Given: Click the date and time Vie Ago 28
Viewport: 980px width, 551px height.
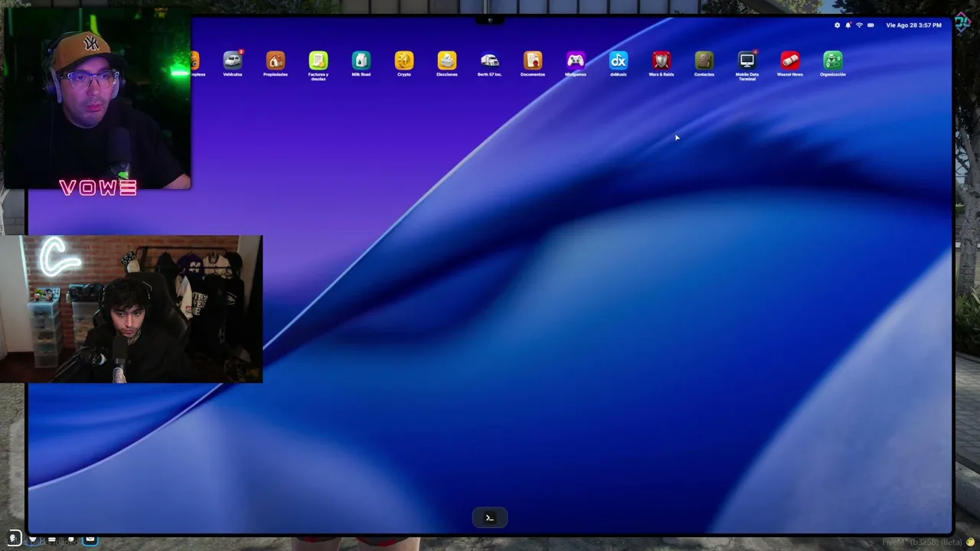Looking at the screenshot, I should coord(913,25).
